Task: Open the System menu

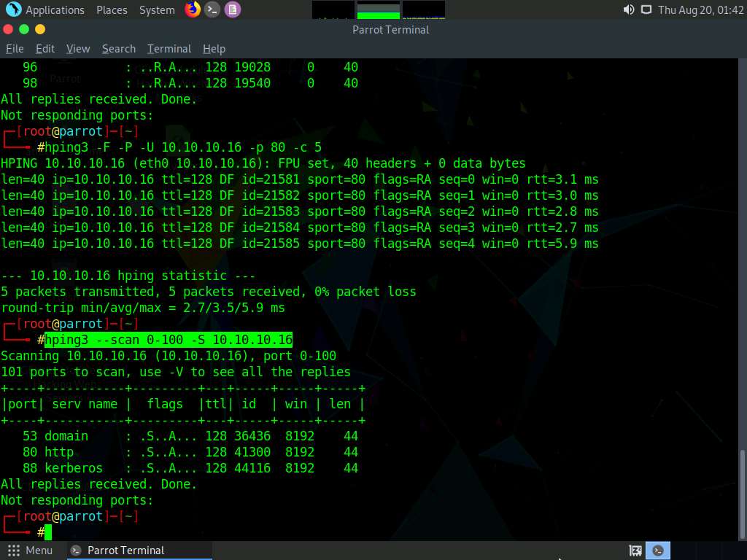Action: pos(157,10)
